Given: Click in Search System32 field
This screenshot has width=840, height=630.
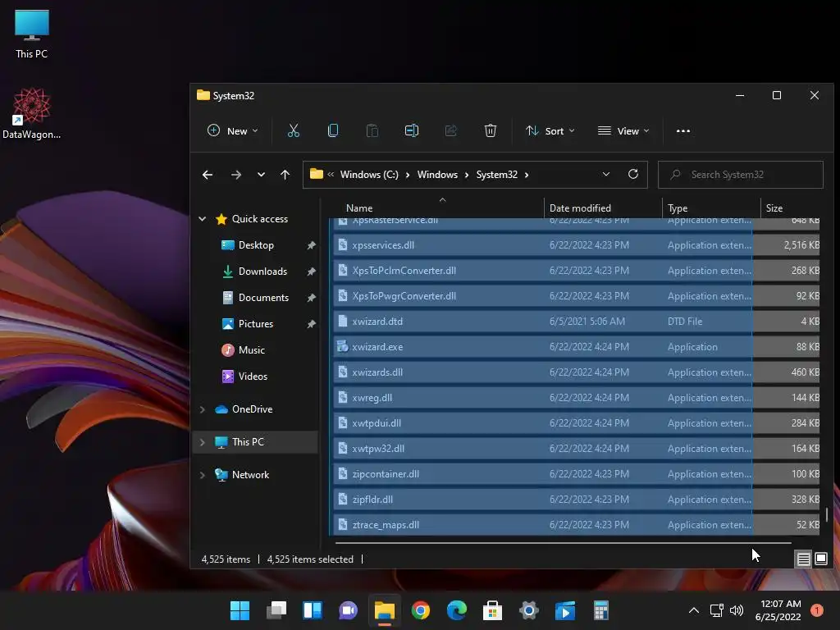Looking at the screenshot, I should [741, 175].
